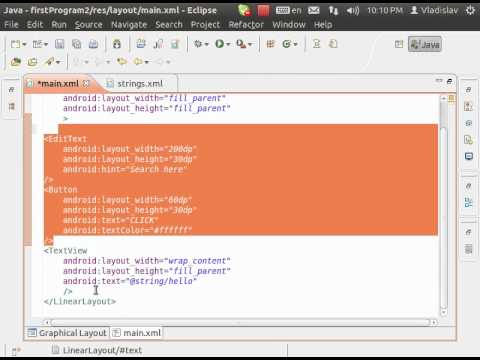Open the New wizard dropdown arrow
The width and height of the screenshot is (480, 360).
24,44
